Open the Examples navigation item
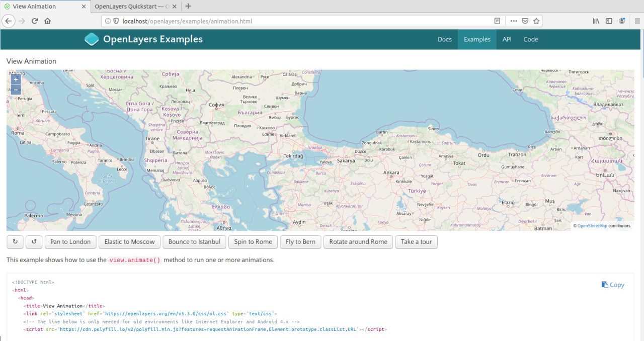The image size is (644, 341). pos(477,39)
